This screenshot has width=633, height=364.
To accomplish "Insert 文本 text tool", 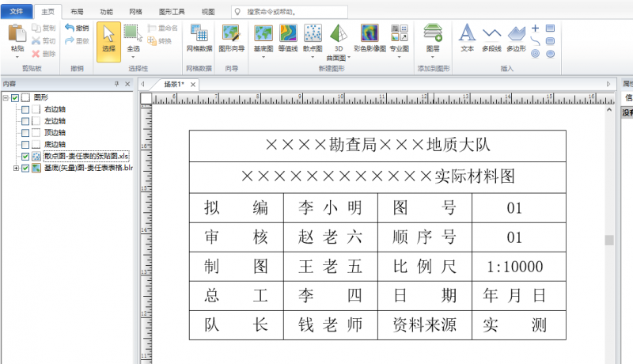I will pos(467,37).
